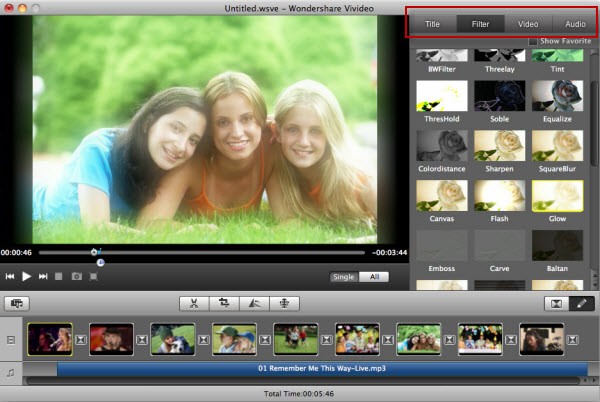The image size is (600, 402).
Task: Stop the video playback
Action: click(x=59, y=276)
